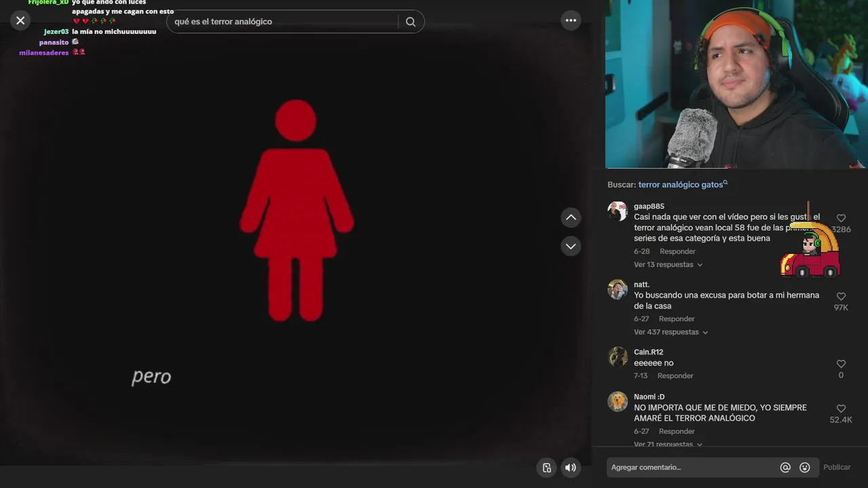
Task: Expand 'Ver 437 respuestas' replies
Action: (671, 332)
